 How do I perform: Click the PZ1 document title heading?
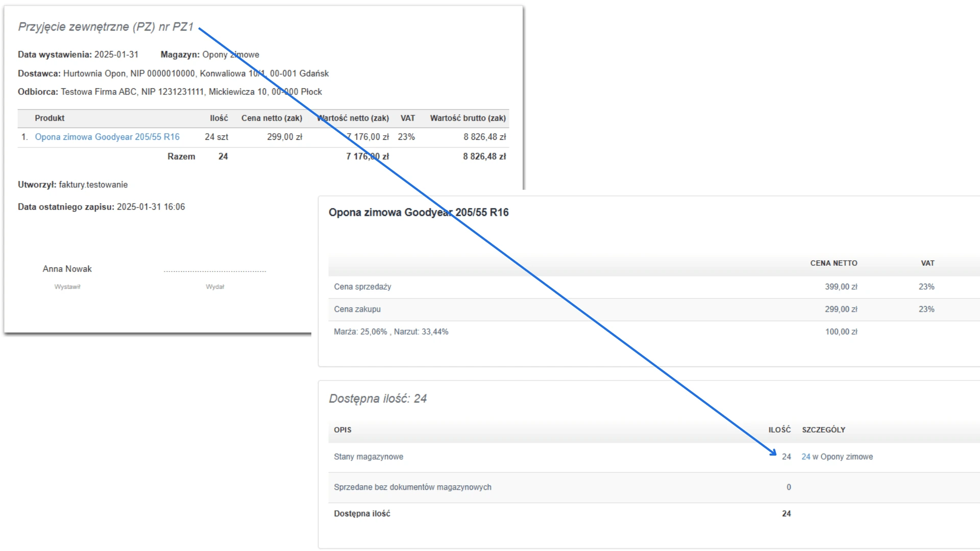(x=106, y=27)
